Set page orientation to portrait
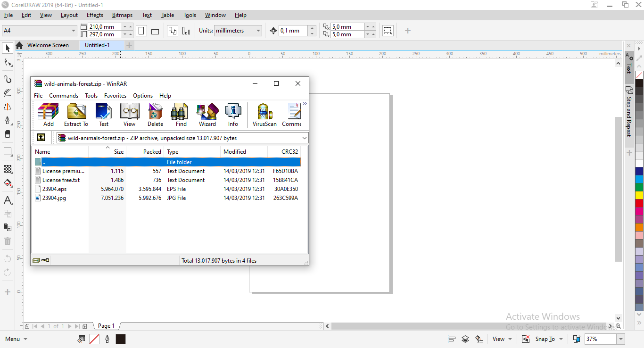The image size is (644, 348). pyautogui.click(x=141, y=31)
